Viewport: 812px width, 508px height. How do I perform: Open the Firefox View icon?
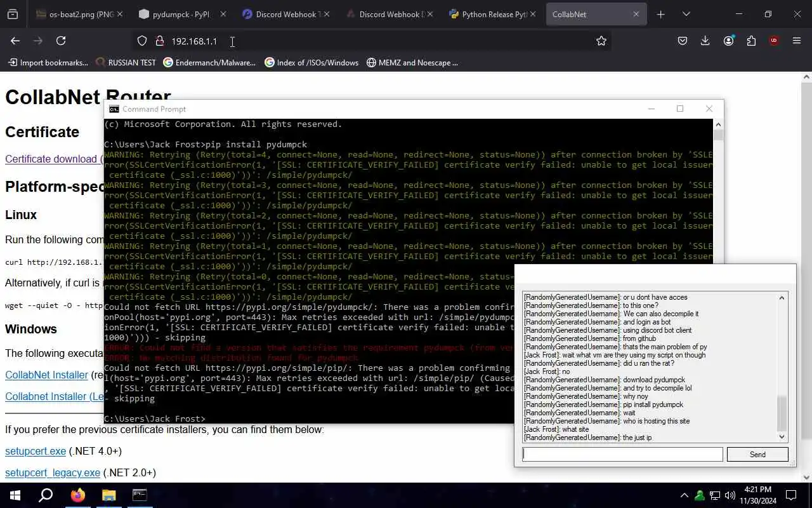pyautogui.click(x=13, y=14)
